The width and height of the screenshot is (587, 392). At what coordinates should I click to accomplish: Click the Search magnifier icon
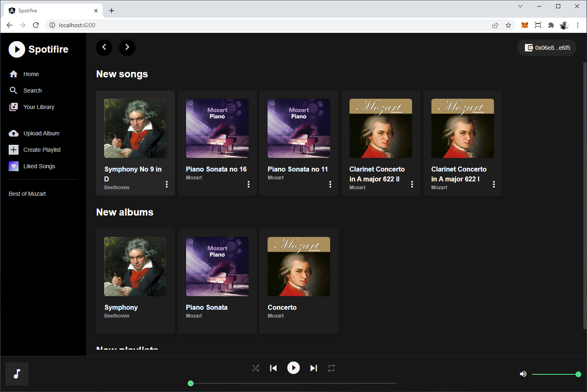pyautogui.click(x=14, y=90)
